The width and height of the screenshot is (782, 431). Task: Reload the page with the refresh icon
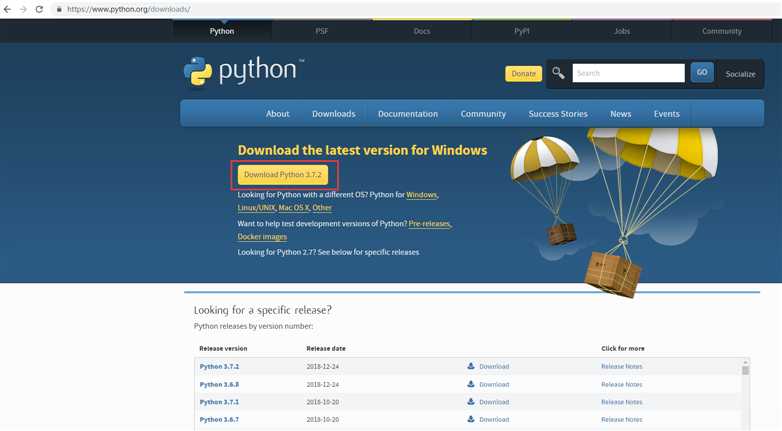click(x=39, y=9)
